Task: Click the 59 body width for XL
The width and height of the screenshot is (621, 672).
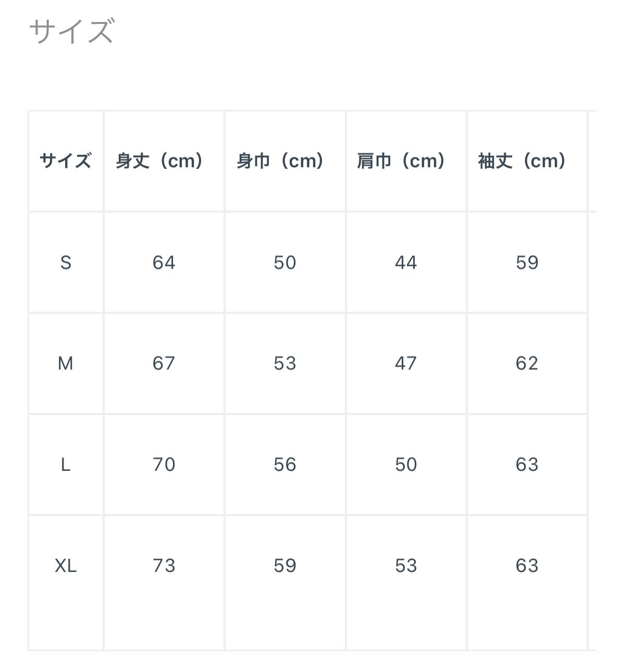Action: click(x=285, y=565)
